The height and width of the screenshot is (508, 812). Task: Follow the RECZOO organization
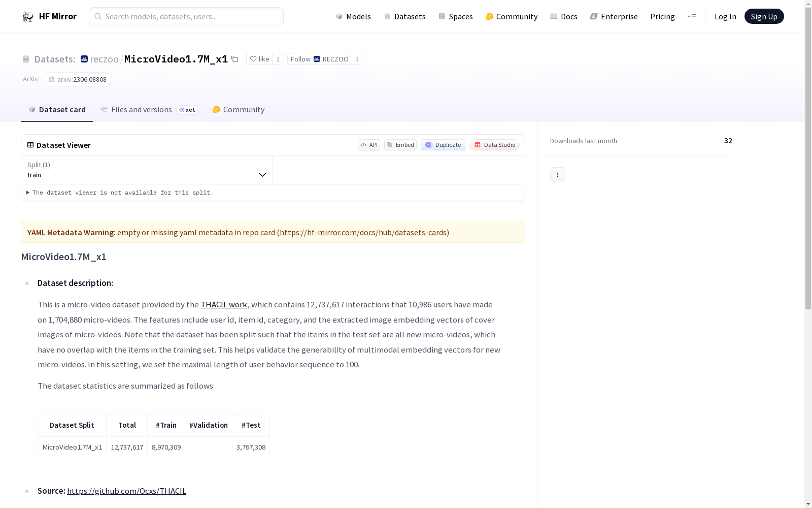click(320, 59)
